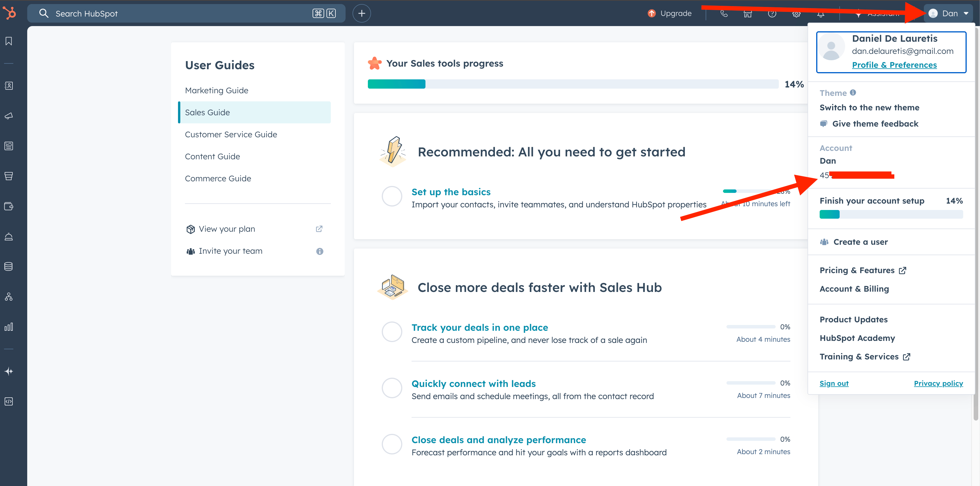Image resolution: width=980 pixels, height=486 pixels.
Task: Click the plus quick-create button
Action: [x=361, y=13]
